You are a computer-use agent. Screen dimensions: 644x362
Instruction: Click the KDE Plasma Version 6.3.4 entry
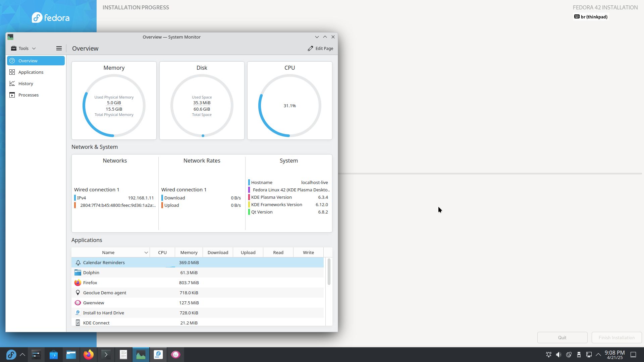(288, 197)
